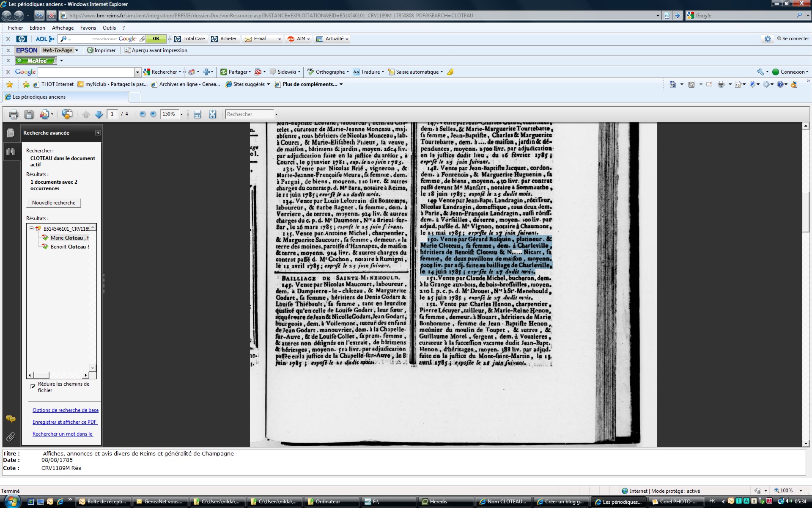Save PDF with the floppy disk icon
812x508 pixels.
click(x=29, y=114)
